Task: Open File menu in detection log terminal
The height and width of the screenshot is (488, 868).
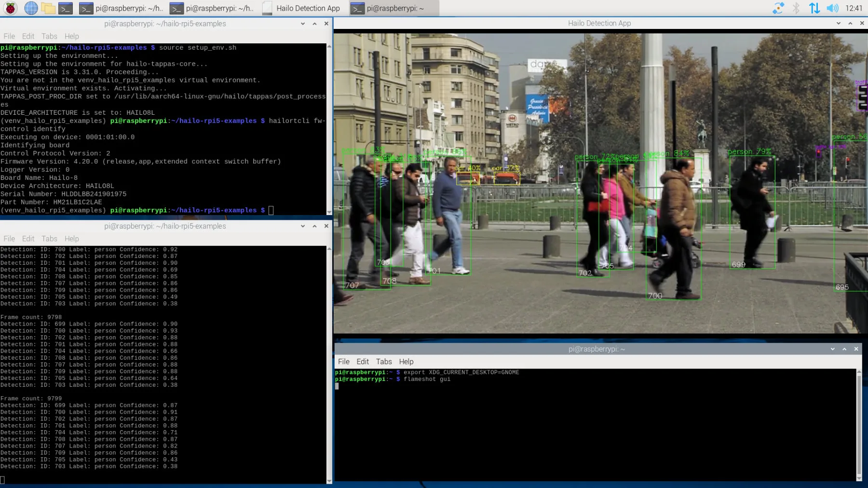Action: pyautogui.click(x=9, y=239)
